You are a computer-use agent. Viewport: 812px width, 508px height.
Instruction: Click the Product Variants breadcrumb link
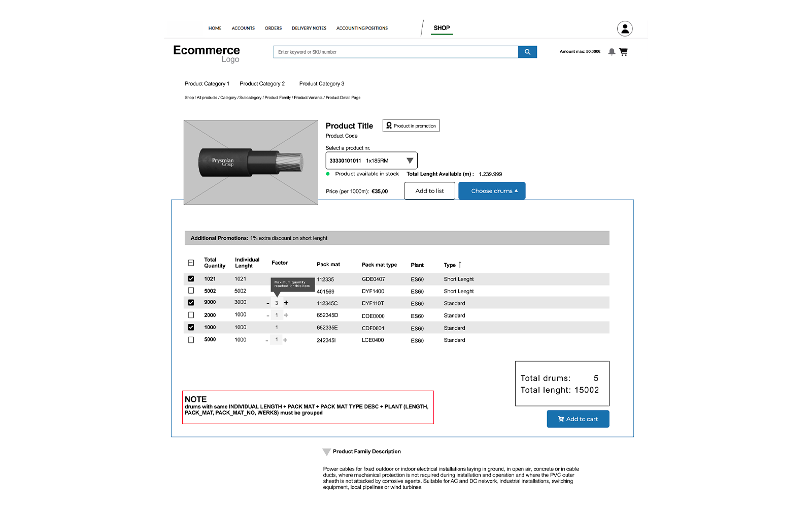click(x=308, y=98)
